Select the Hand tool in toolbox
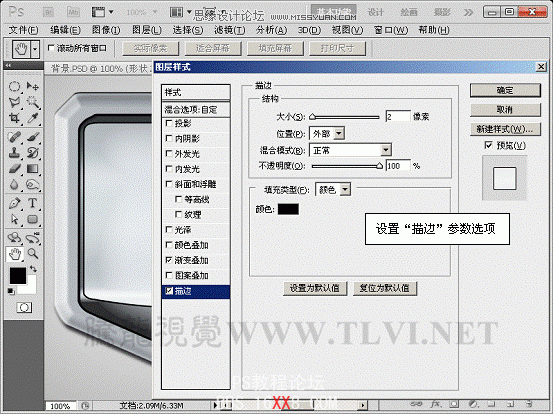Viewport: 553px width, 414px height. pyautogui.click(x=14, y=254)
